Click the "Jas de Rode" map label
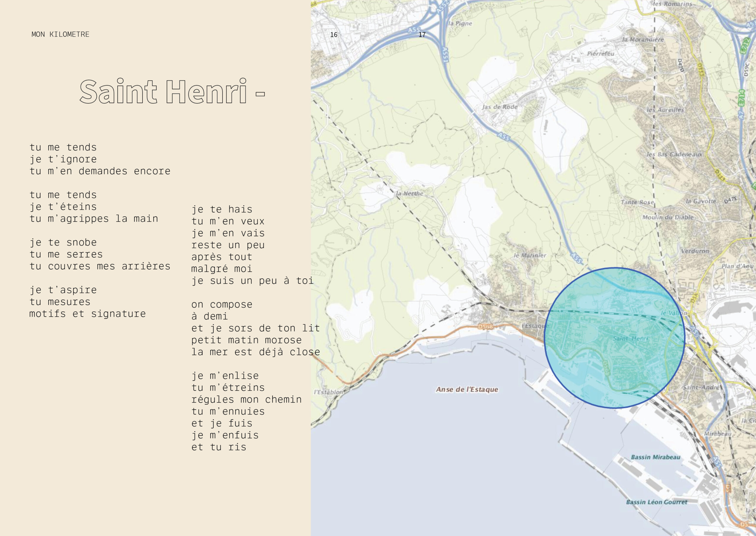The height and width of the screenshot is (536, 756). click(500, 107)
